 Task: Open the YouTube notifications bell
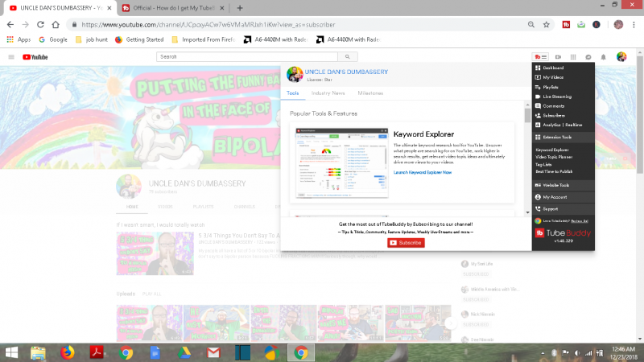tap(604, 57)
